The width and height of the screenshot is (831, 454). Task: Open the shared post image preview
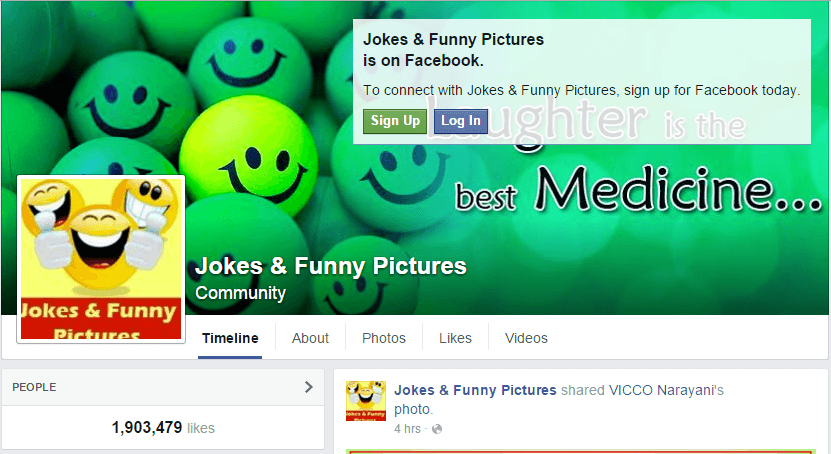coord(580,451)
